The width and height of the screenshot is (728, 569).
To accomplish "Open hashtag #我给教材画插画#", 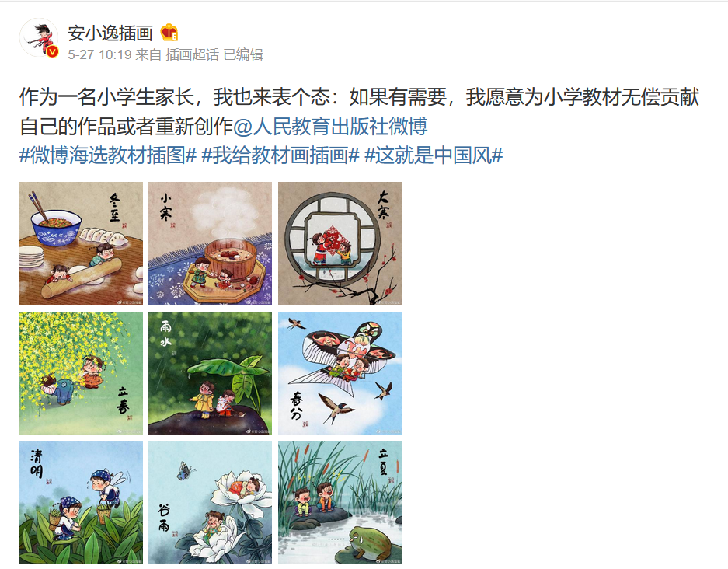I will coord(280,155).
